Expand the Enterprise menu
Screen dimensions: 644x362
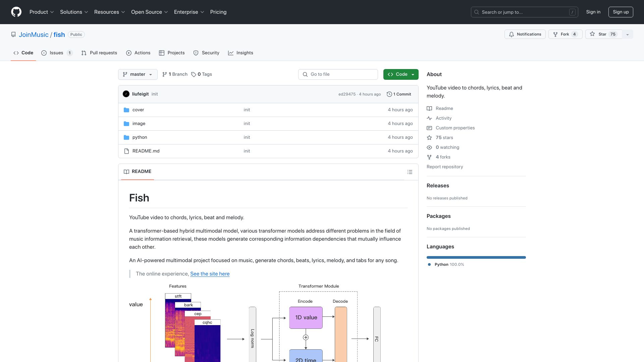tap(189, 12)
